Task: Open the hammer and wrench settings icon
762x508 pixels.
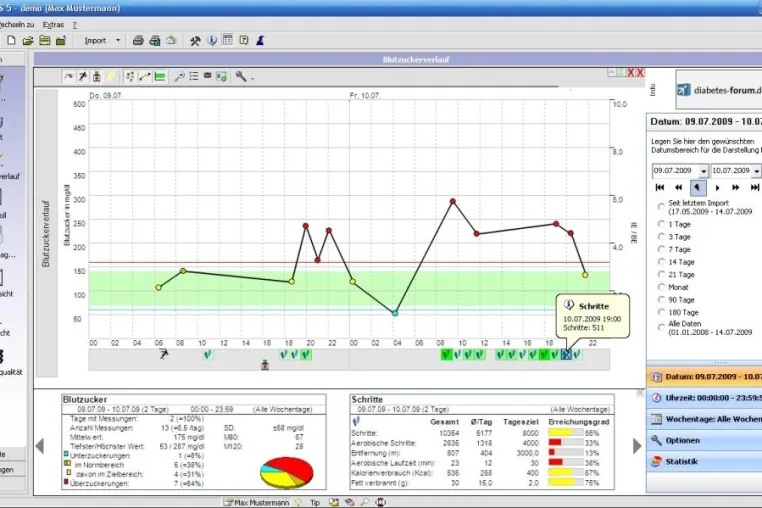Action: click(195, 40)
